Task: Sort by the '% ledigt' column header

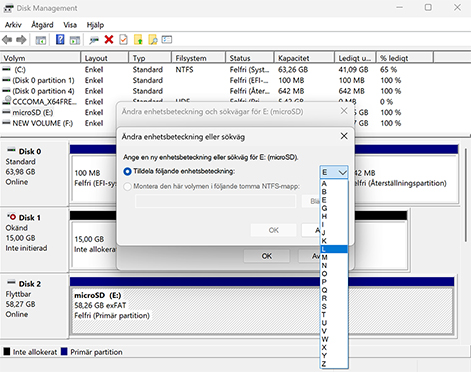Action: (405, 58)
